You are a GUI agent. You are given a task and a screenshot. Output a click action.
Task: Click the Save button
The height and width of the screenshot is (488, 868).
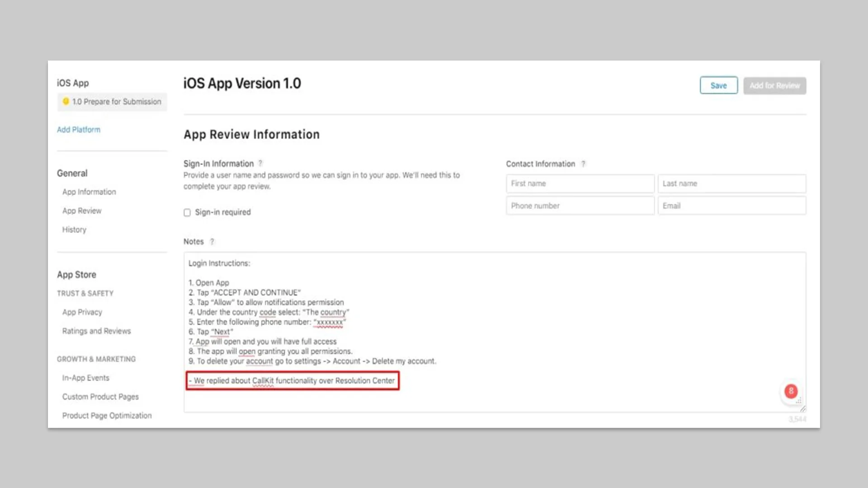coord(719,85)
